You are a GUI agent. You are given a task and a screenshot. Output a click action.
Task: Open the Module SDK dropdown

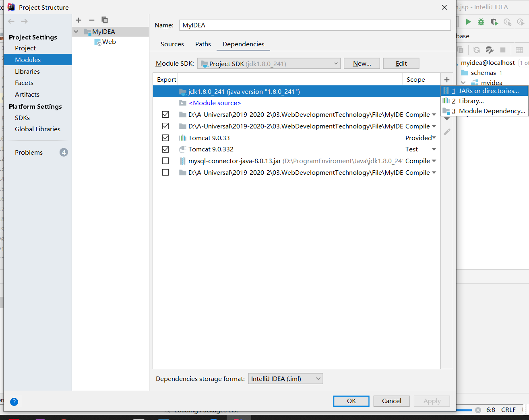pos(269,64)
